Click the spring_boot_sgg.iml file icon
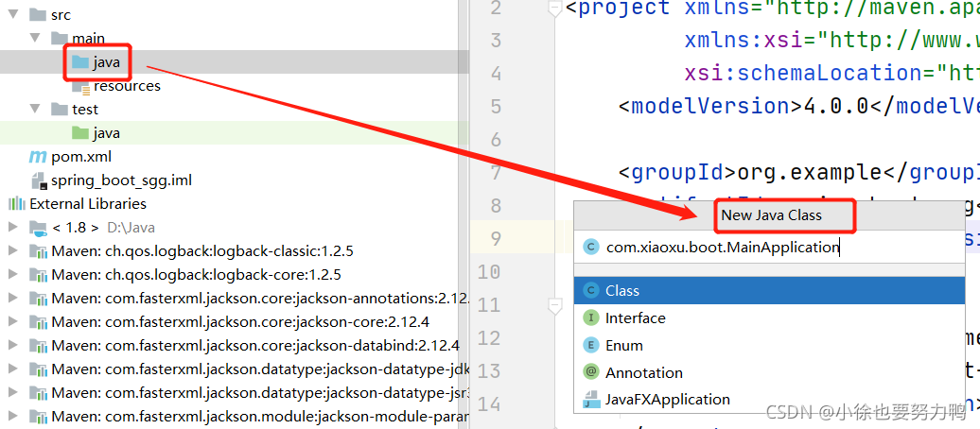This screenshot has height=429, width=980. [x=39, y=180]
